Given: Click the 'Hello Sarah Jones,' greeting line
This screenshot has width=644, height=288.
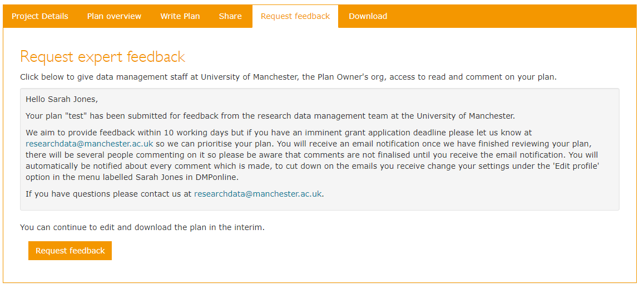Looking at the screenshot, I should tap(62, 99).
